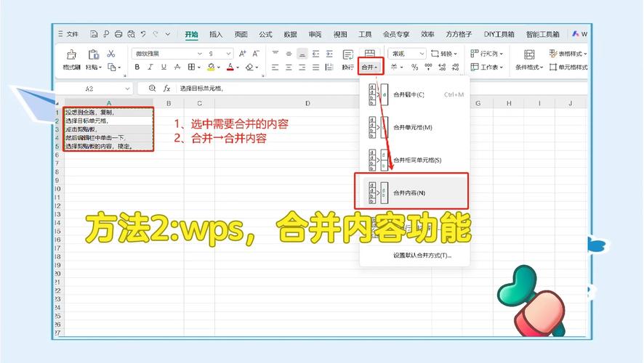Image resolution: width=644 pixels, height=363 pixels.
Task: Toggle Bold formatting
Action: [137, 67]
